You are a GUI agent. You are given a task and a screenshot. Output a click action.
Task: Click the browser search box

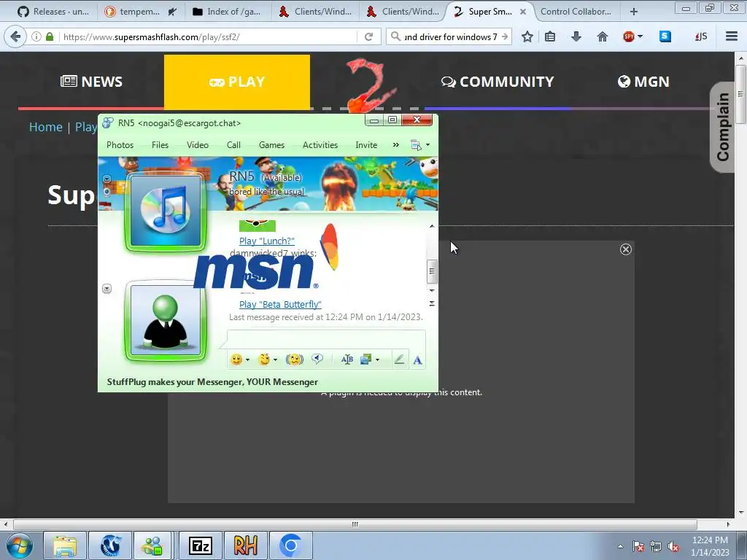(x=449, y=36)
